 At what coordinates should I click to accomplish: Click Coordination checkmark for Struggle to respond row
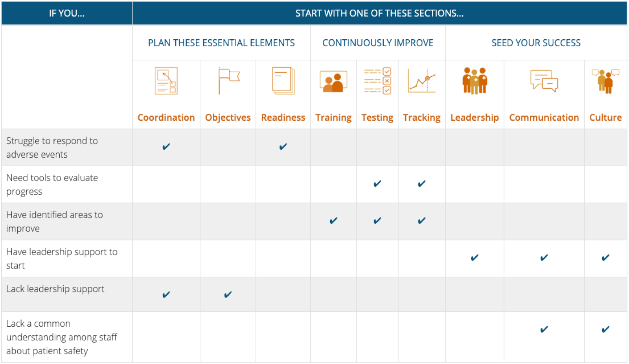click(x=166, y=147)
